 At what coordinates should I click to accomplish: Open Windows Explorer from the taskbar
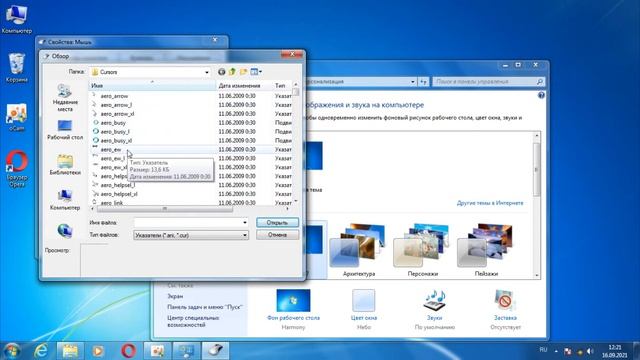pos(70,351)
